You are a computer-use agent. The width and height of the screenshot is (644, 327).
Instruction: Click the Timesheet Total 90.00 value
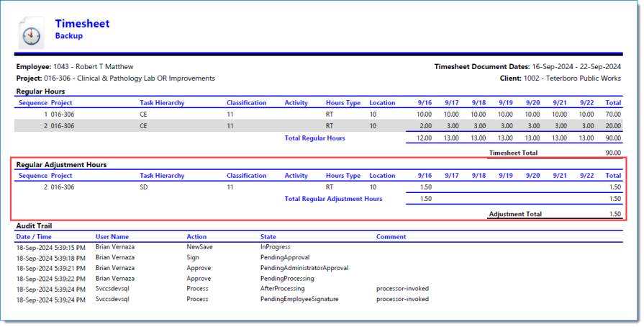[x=614, y=153]
